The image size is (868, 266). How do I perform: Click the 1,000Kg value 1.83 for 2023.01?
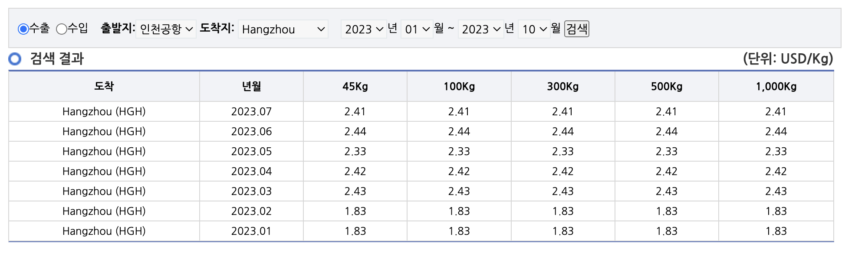(x=776, y=231)
